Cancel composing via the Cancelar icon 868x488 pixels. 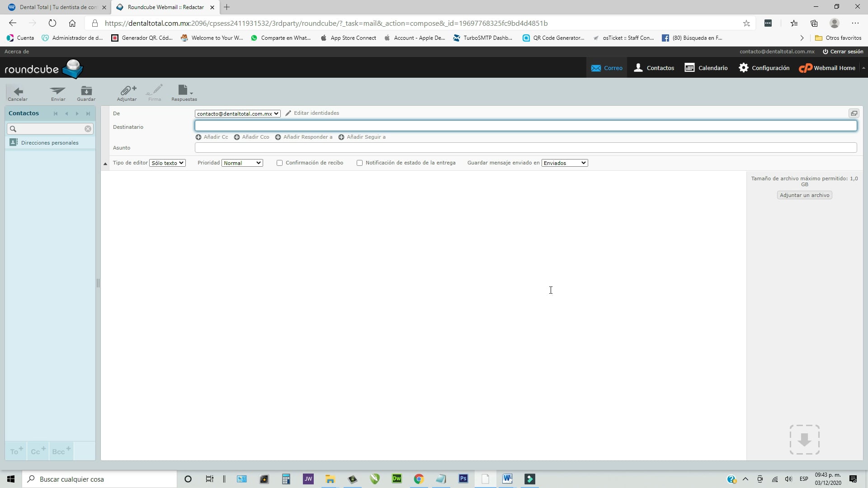[x=17, y=93]
